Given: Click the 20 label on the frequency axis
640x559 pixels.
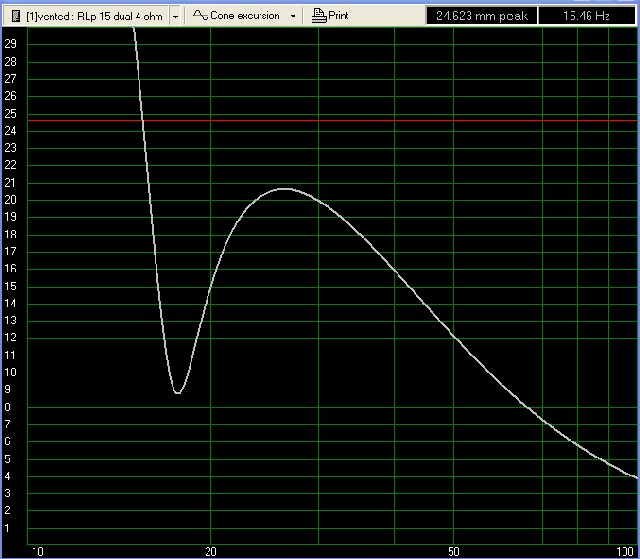Looking at the screenshot, I should click(211, 552).
